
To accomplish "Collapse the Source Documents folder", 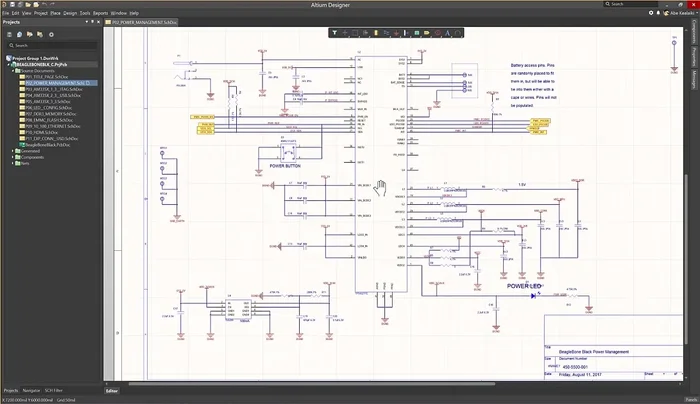I will coord(12,70).
